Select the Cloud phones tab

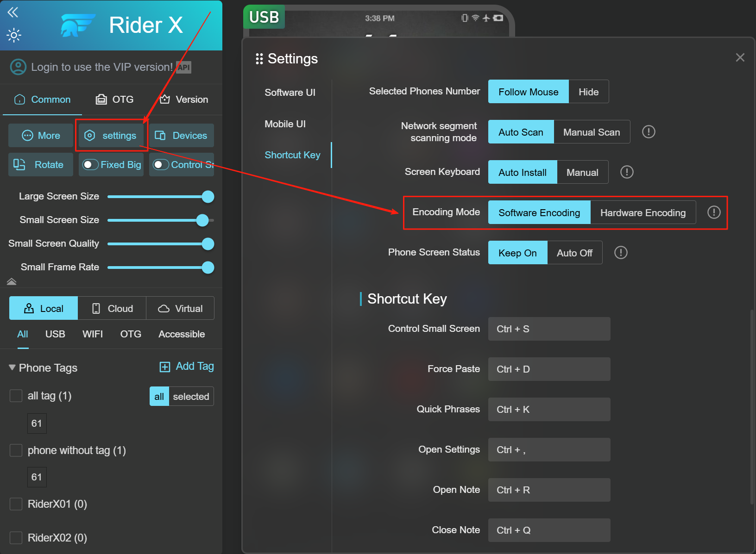pyautogui.click(x=112, y=308)
